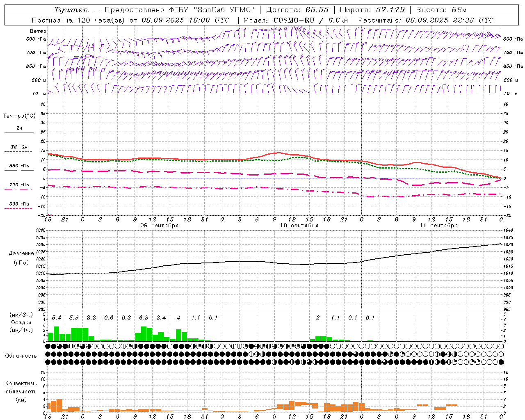Screen dimensions: 525x420
Task: Click the "Конвективн." convective label
Action: click(21, 383)
